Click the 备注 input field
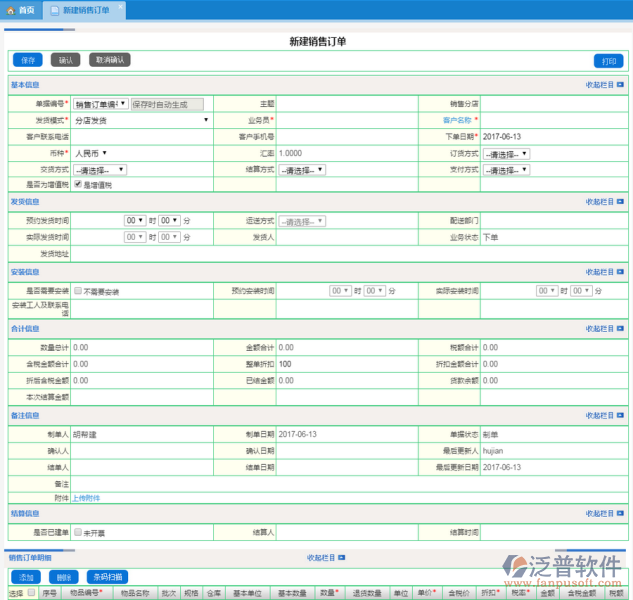The image size is (633, 600). coord(349,484)
